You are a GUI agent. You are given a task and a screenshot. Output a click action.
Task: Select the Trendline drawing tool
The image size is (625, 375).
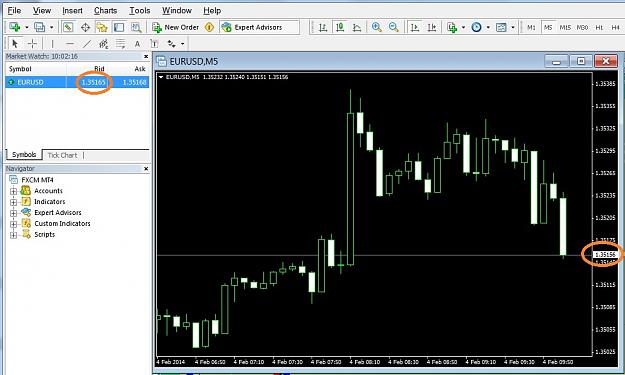coord(86,43)
